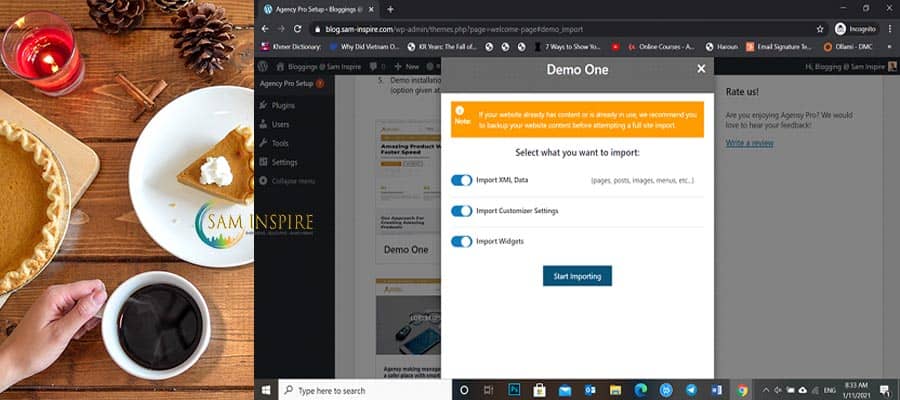This screenshot has height=400, width=900.
Task: Open Microsoft Store from the taskbar
Action: tap(539, 390)
